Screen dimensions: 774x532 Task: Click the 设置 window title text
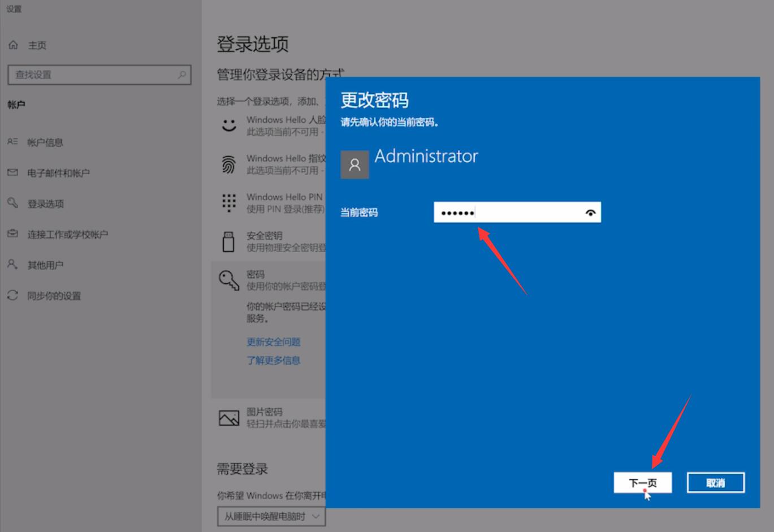[x=14, y=8]
